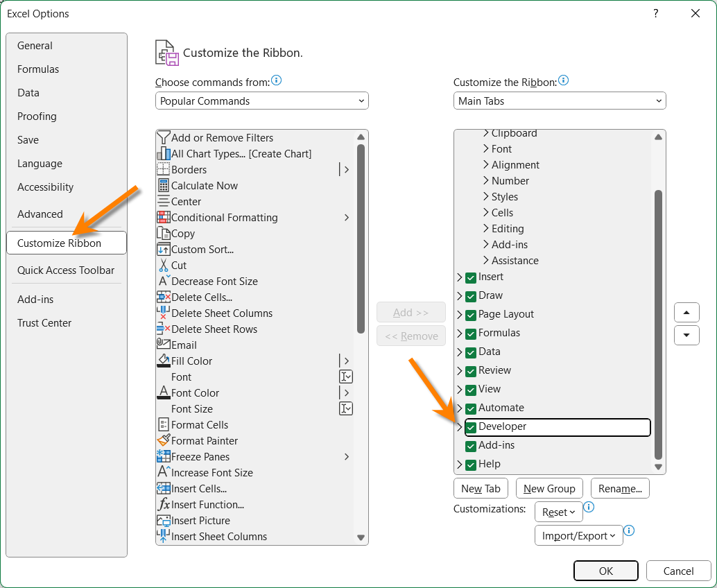
Task: Open the Import/Export dropdown
Action: click(578, 535)
